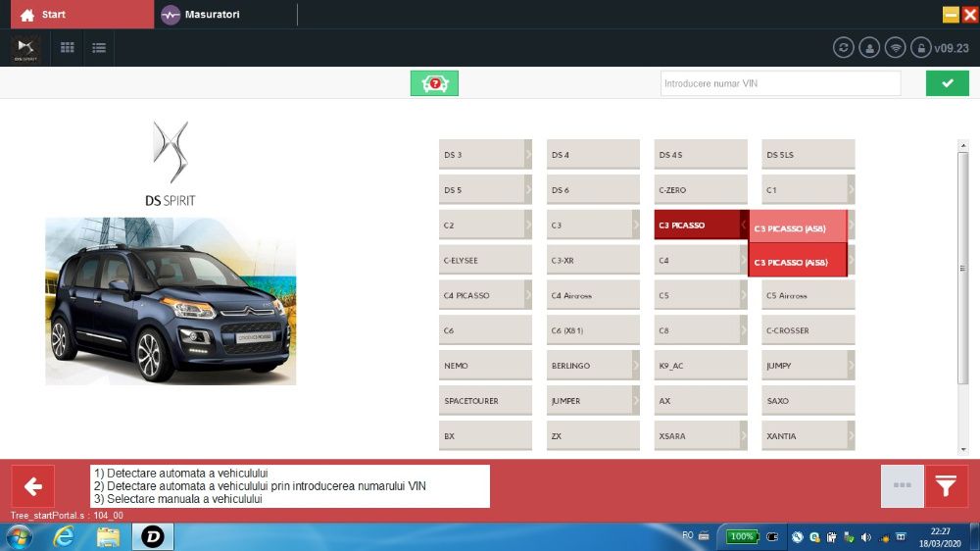This screenshot has height=551, width=980.
Task: Expand DS 3 submodels arrow
Action: coord(528,155)
